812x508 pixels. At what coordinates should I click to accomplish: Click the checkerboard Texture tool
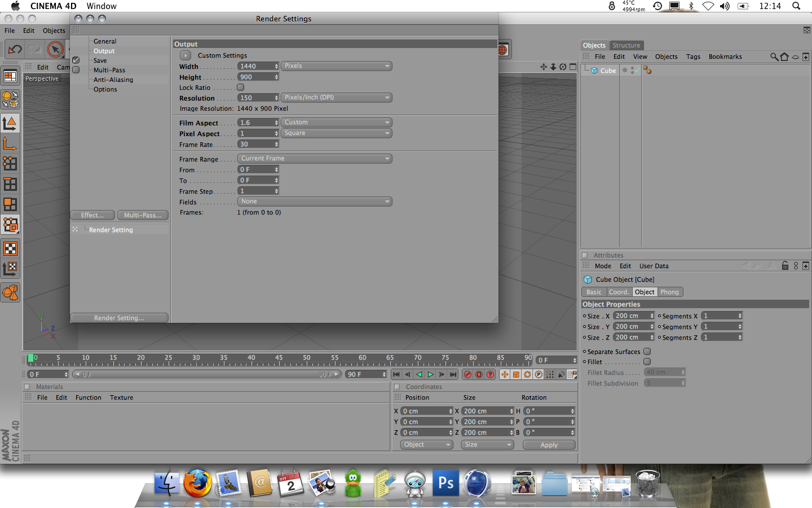tap(10, 249)
